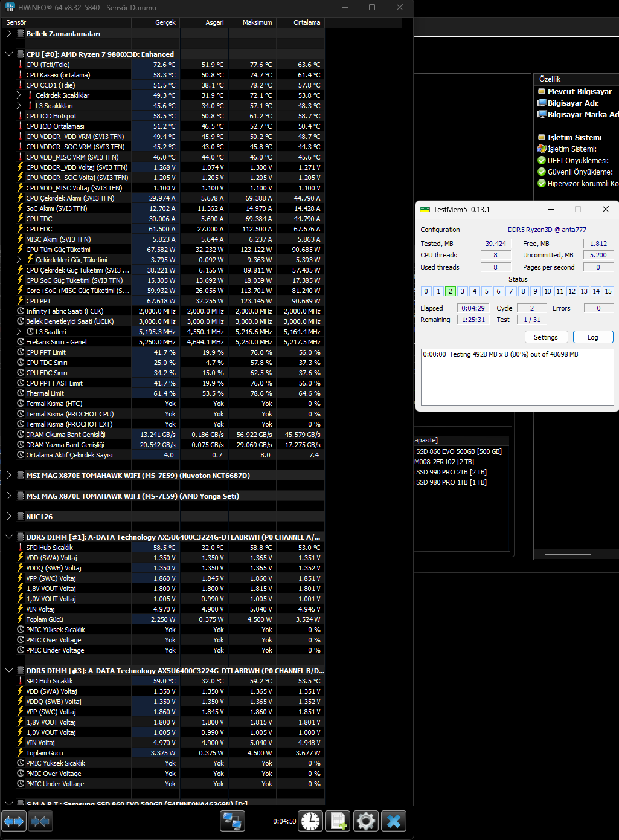This screenshot has height=840, width=619.
Task: Expand the L3 Sıcaklıkları sub-tree
Action: 19,106
